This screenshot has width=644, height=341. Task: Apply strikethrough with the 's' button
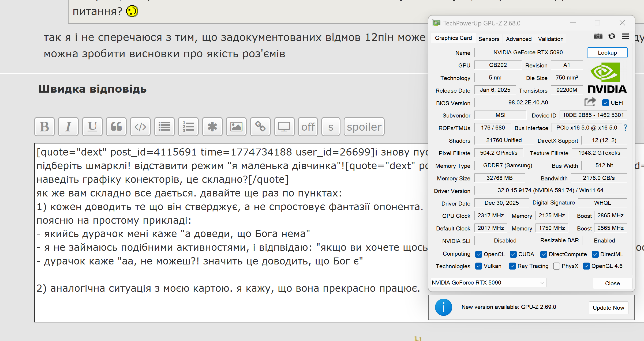click(x=331, y=127)
